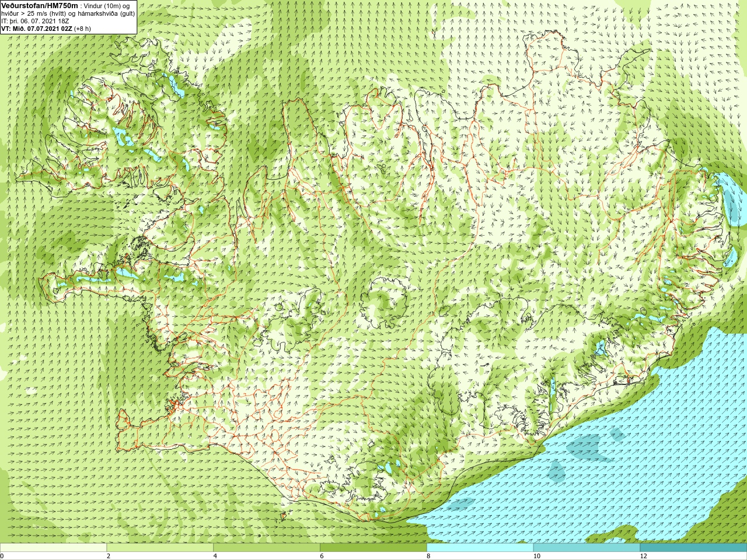Click the legend scale label '4'
747x560 pixels.
coord(215,556)
